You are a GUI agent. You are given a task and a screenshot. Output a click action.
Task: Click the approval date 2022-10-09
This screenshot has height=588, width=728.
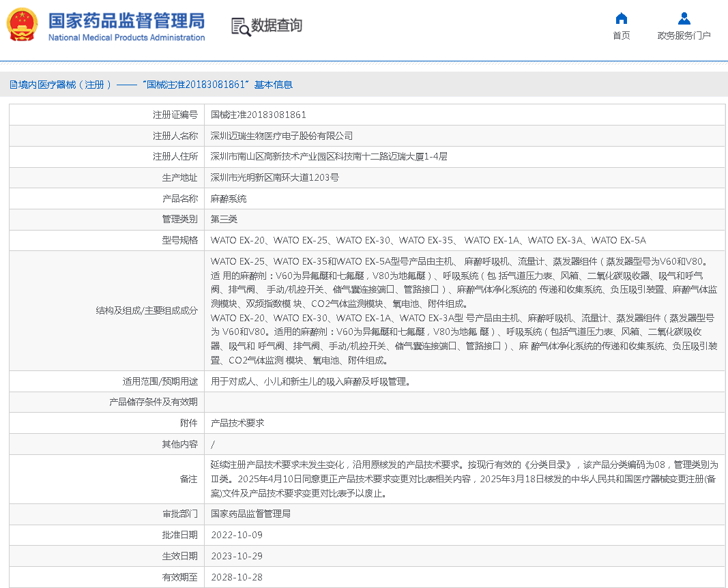tap(236, 535)
